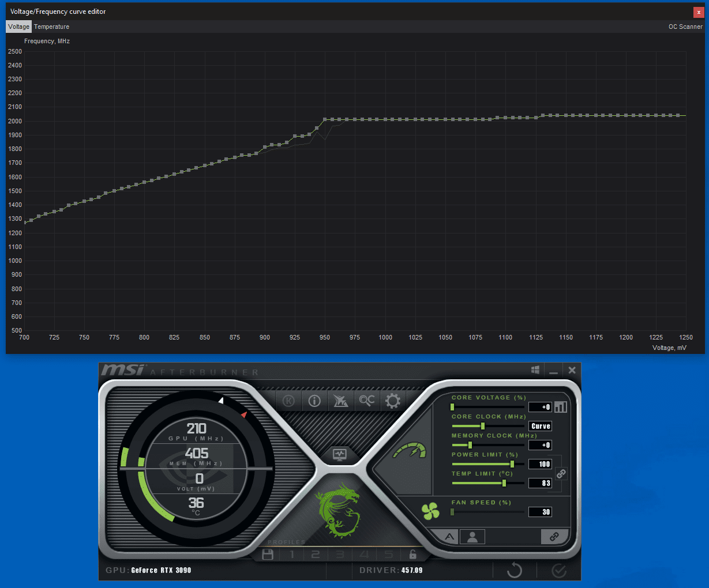Open the Kombustor stress test (K) icon
Screen dimensions: 709x588
[x=289, y=401]
